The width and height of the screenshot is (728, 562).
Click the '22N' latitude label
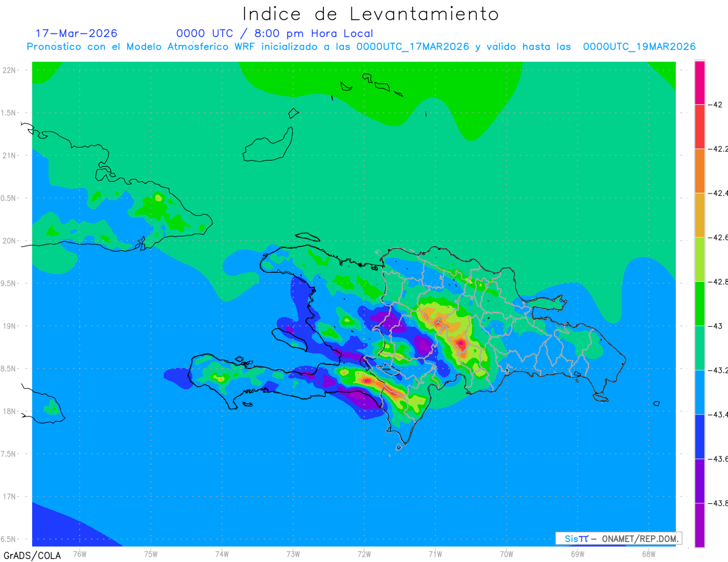10,70
